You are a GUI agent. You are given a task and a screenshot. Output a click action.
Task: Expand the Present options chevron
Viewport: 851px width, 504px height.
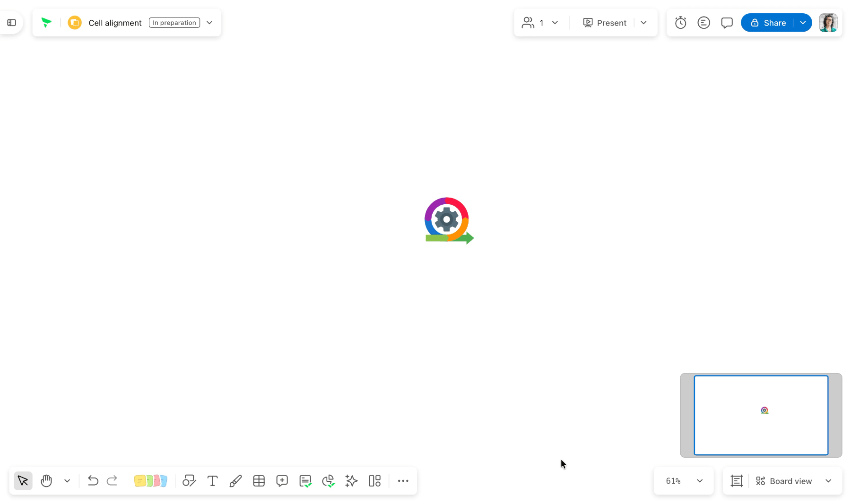tap(643, 23)
